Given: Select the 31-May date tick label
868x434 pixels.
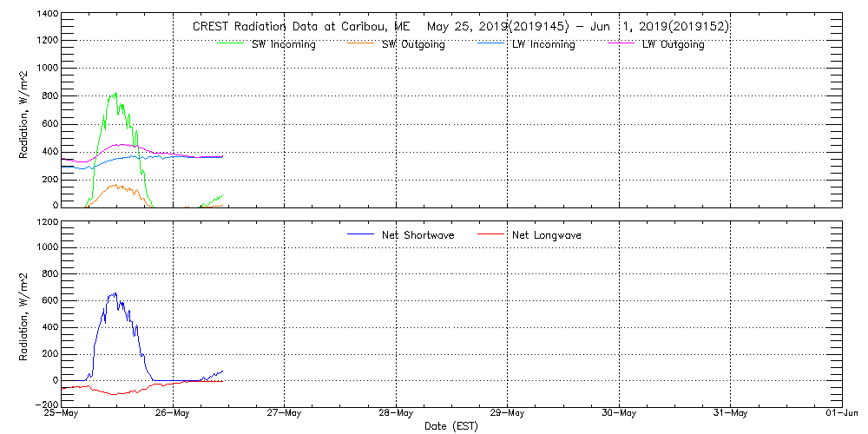Looking at the screenshot, I should point(730,413).
